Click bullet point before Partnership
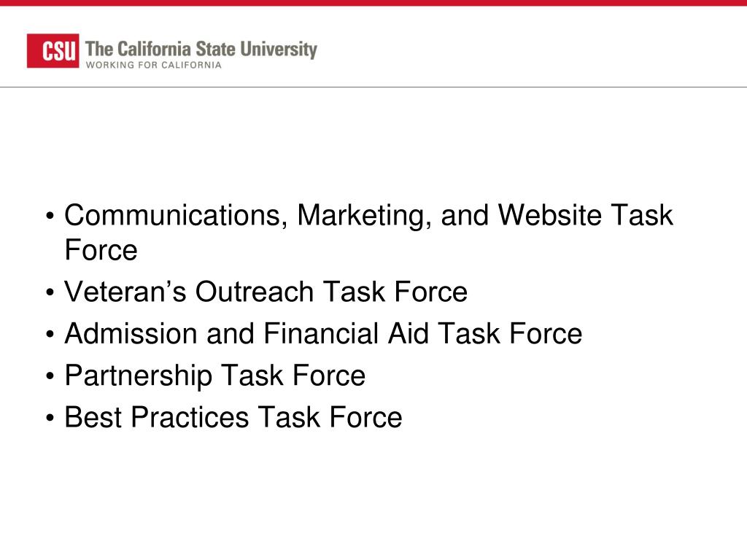747x560 pixels. click(x=50, y=376)
